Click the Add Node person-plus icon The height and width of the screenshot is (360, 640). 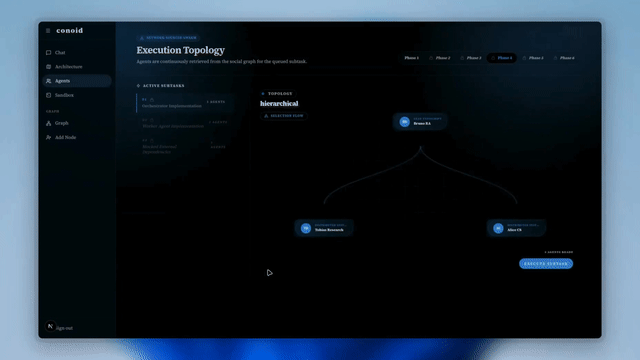coord(49,138)
